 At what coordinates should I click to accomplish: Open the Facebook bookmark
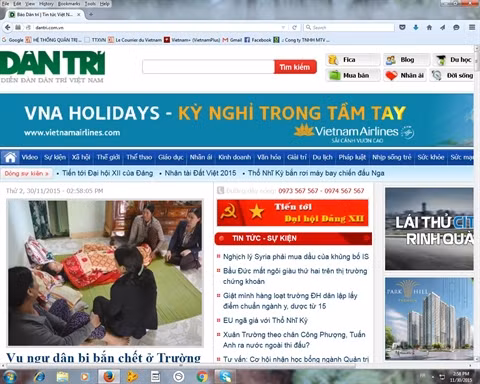258,40
